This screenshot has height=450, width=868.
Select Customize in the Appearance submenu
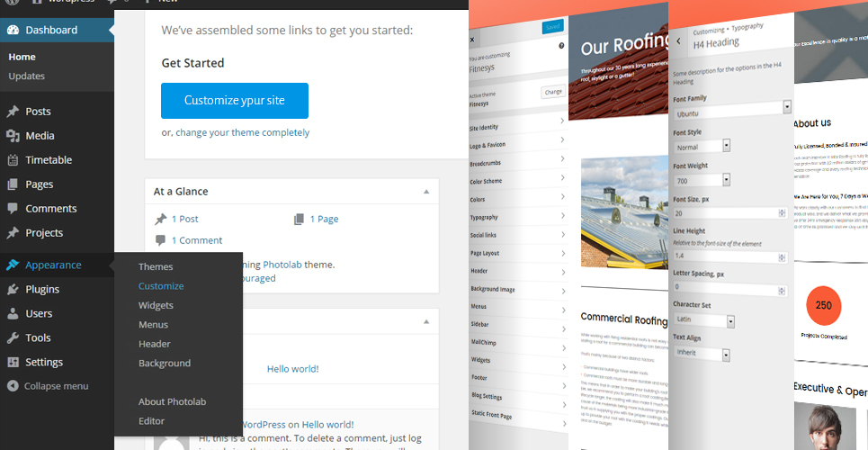(161, 286)
